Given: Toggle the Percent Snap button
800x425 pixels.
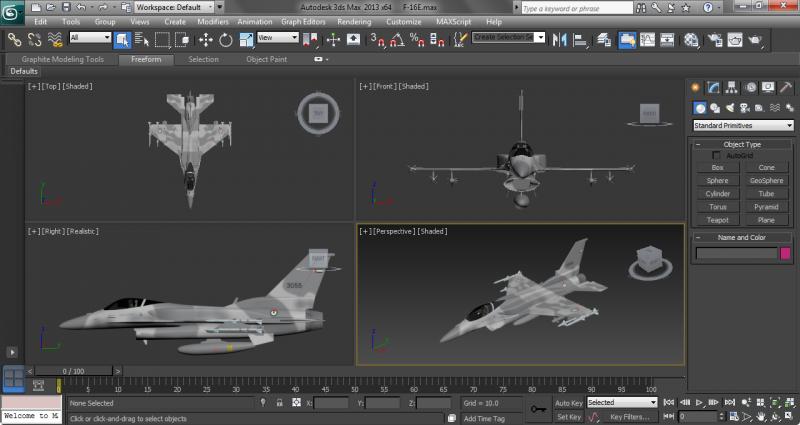Looking at the screenshot, I should 417,39.
